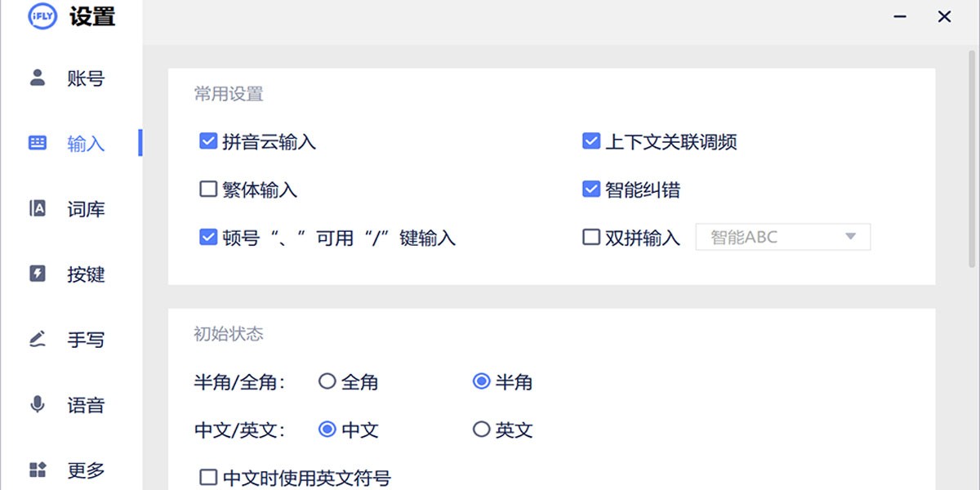Check 中文时使用英文符号 option

click(x=207, y=477)
